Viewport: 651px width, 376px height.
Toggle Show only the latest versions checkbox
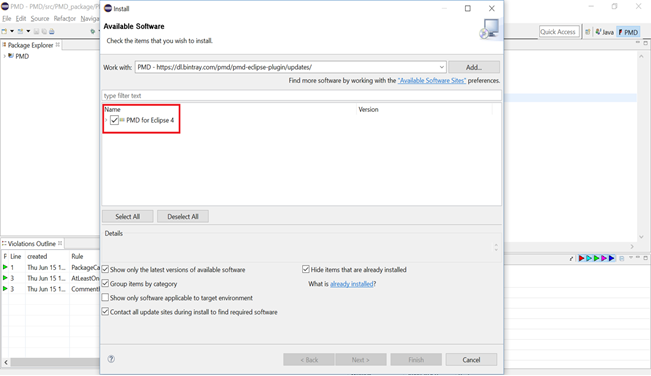point(105,269)
